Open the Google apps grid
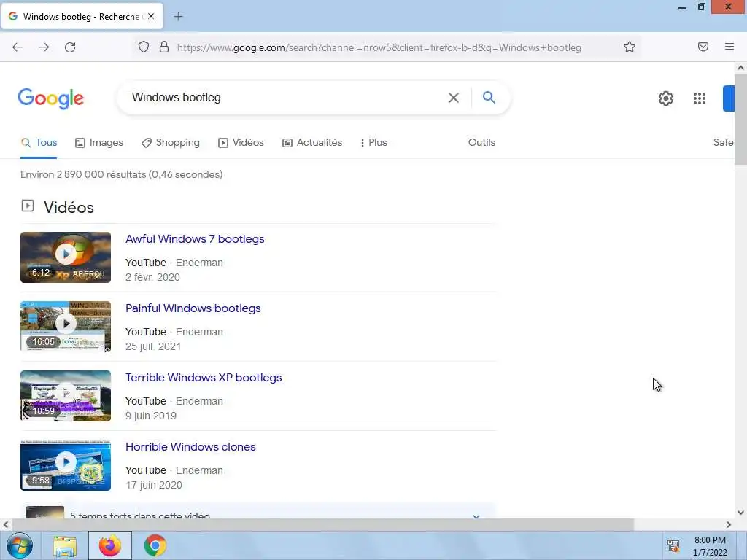This screenshot has width=747, height=560. [699, 98]
